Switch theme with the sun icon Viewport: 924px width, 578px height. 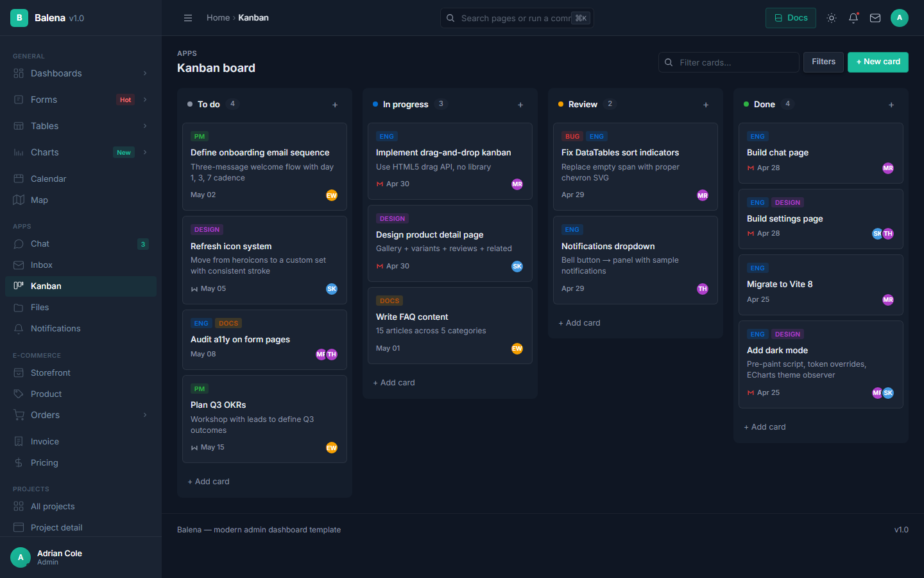click(x=832, y=18)
